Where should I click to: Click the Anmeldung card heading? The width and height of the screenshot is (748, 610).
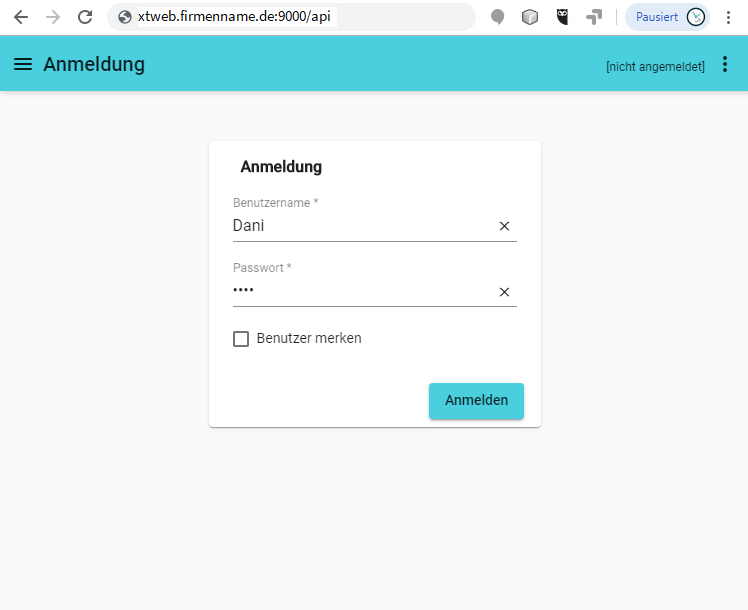click(x=281, y=167)
